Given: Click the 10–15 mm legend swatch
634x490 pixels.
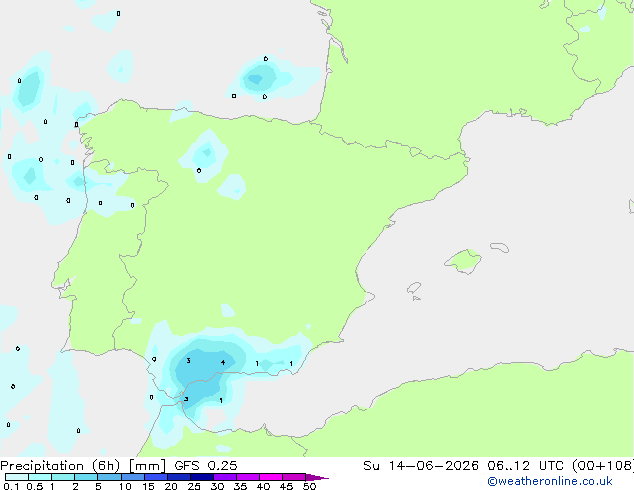Looking at the screenshot, I should pos(132,477).
